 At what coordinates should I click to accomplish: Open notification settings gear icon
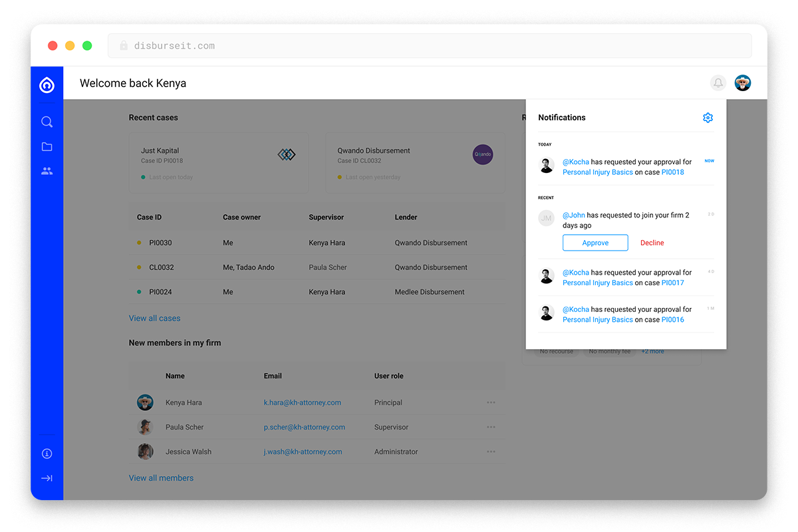coord(708,118)
